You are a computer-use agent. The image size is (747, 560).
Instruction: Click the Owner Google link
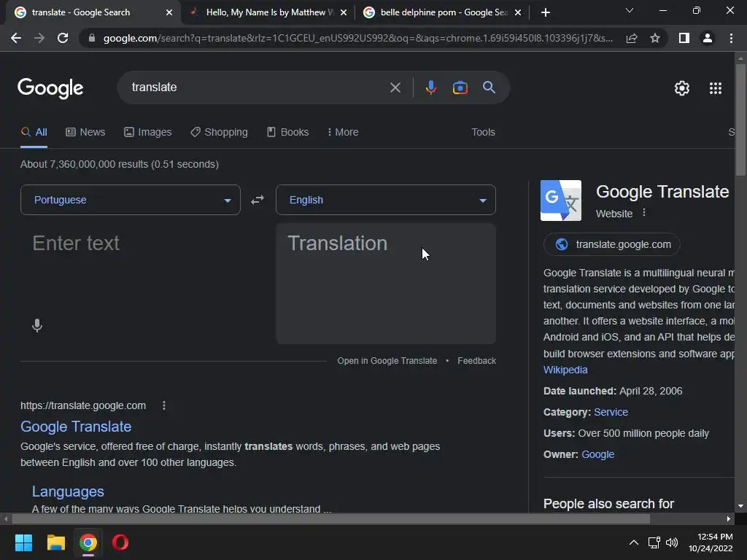point(598,454)
